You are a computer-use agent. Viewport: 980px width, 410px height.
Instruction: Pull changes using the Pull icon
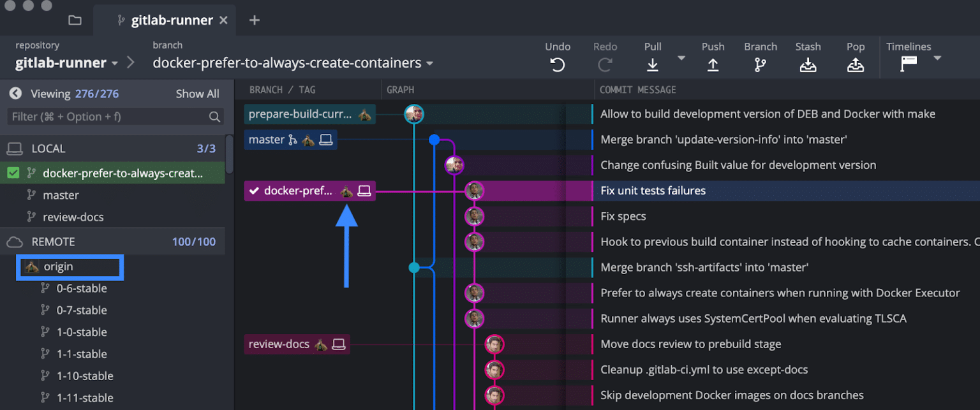[652, 64]
